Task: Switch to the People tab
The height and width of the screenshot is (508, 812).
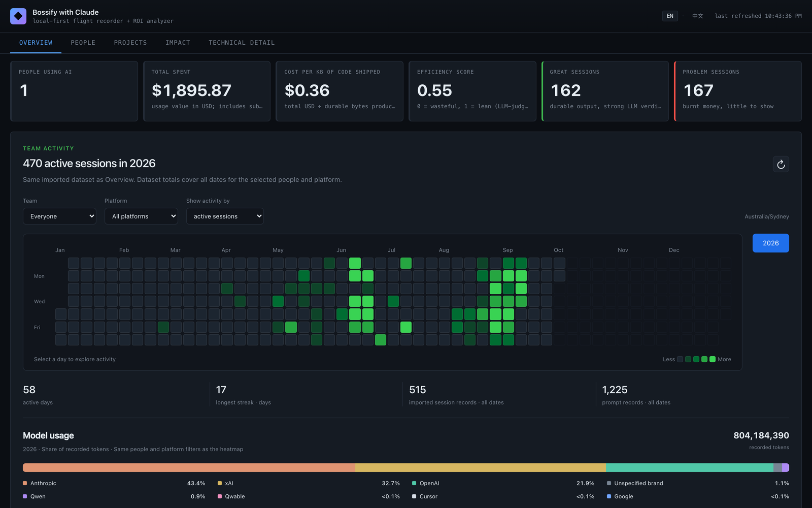Action: (x=83, y=43)
